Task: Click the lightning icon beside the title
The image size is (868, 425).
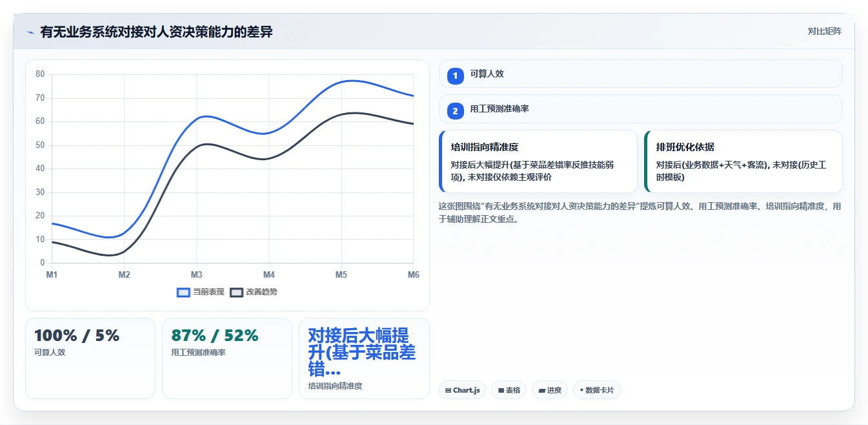Action: [x=30, y=32]
